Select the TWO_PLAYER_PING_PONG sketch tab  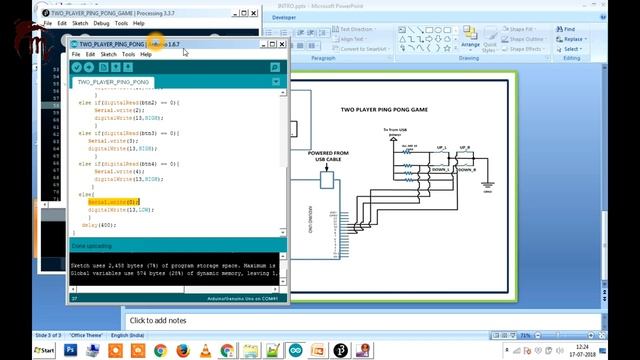113,82
